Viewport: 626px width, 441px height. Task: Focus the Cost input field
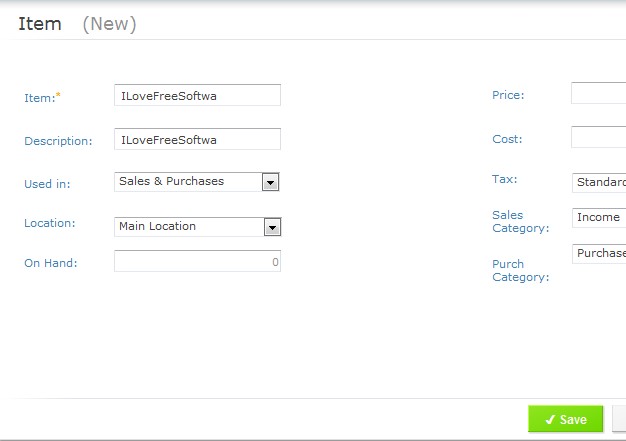coord(598,138)
